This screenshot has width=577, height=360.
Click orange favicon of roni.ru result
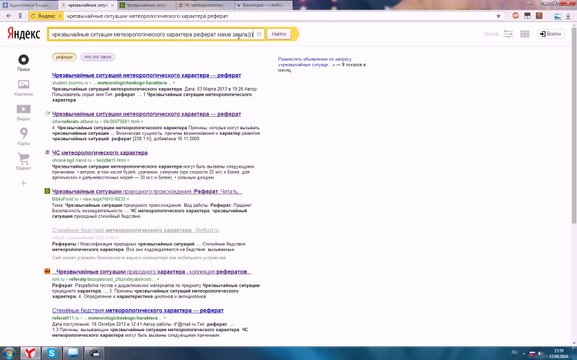(47, 271)
